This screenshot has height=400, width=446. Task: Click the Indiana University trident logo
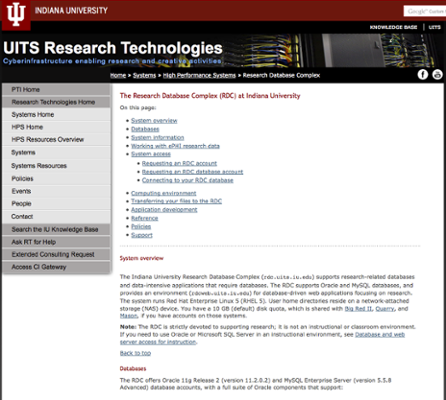point(16,15)
